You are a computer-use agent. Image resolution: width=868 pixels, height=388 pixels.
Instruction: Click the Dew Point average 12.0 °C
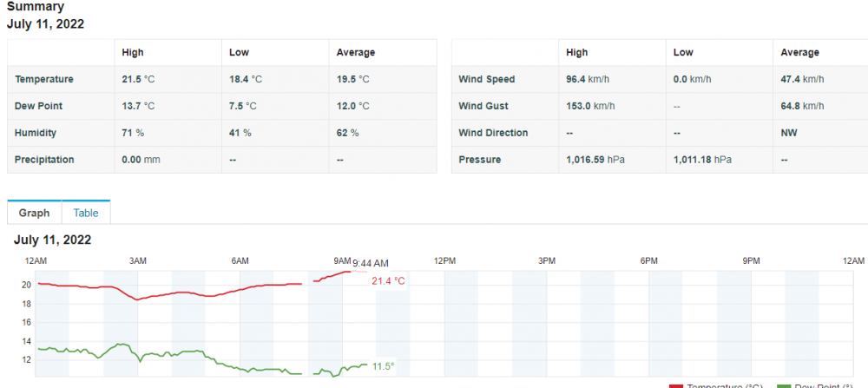click(352, 106)
